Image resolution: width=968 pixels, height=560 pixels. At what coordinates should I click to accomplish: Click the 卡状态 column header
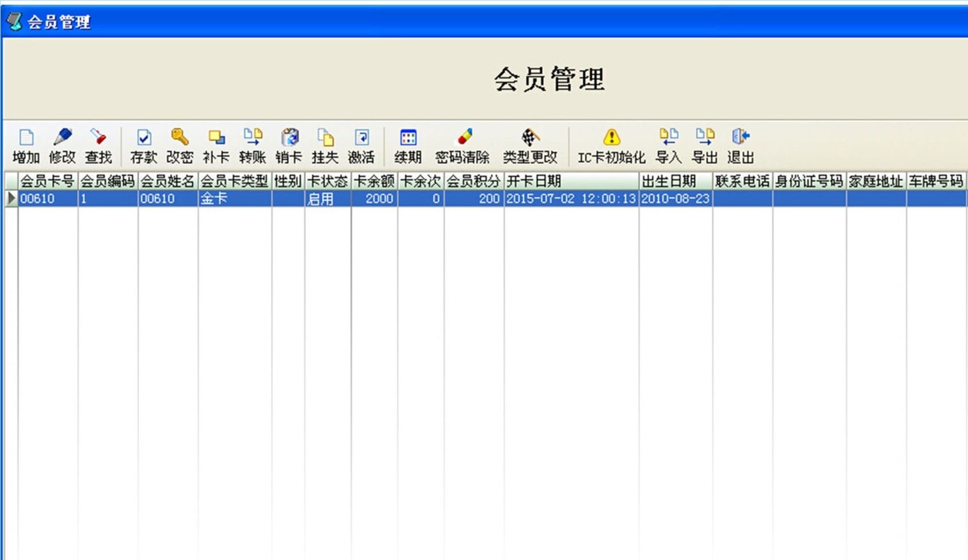click(328, 182)
